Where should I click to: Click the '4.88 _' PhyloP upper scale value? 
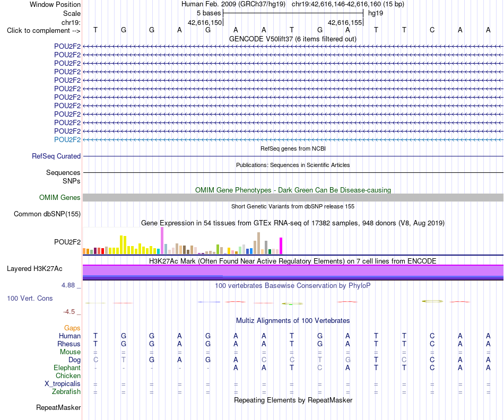71,285
